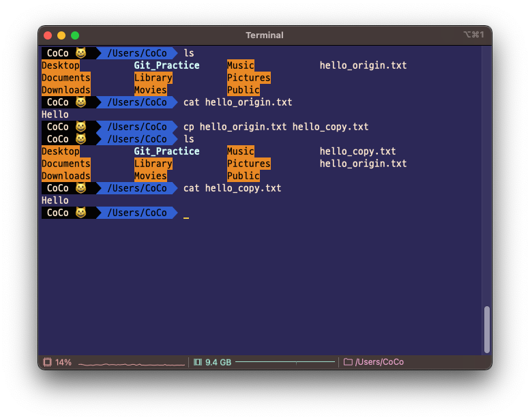Click the CoCo name on the last prompt
Viewport: 530px width, 420px height.
(58, 213)
